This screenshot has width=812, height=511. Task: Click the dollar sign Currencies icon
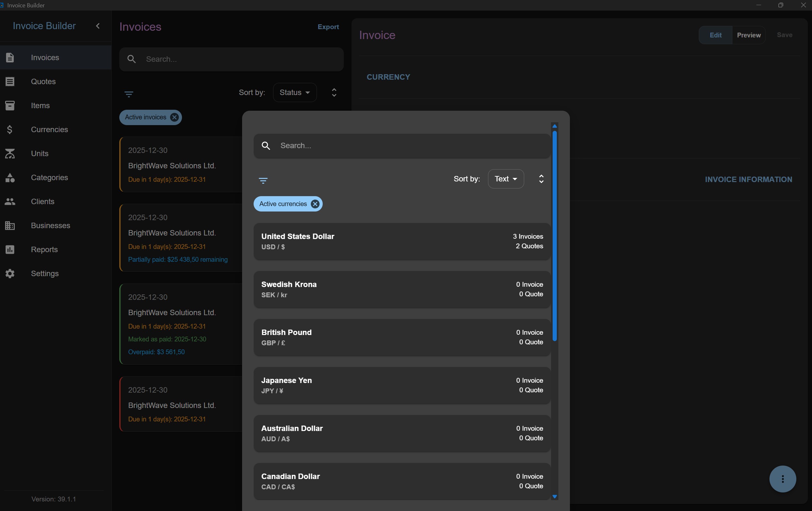point(10,130)
